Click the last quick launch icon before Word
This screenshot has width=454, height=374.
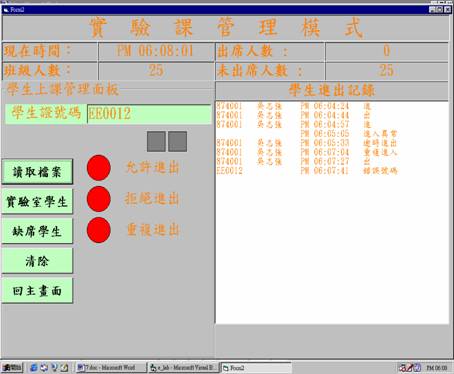click(x=65, y=368)
